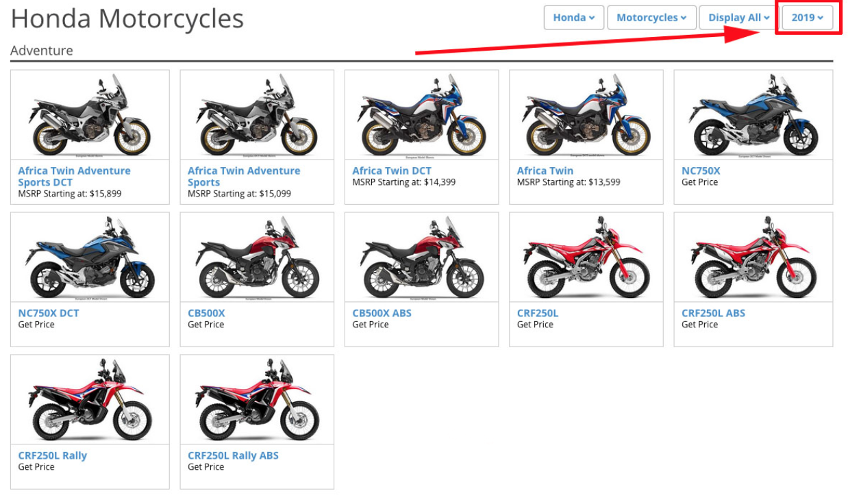Open the CRF250L Rally ABS link
848x504 pixels.
pyautogui.click(x=233, y=455)
